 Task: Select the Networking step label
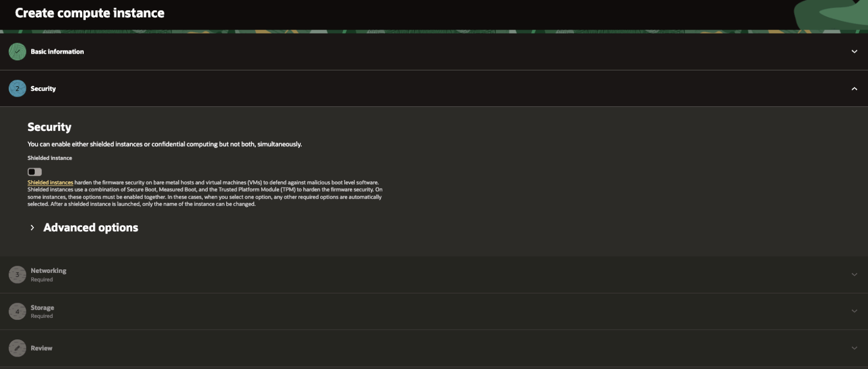(x=49, y=270)
